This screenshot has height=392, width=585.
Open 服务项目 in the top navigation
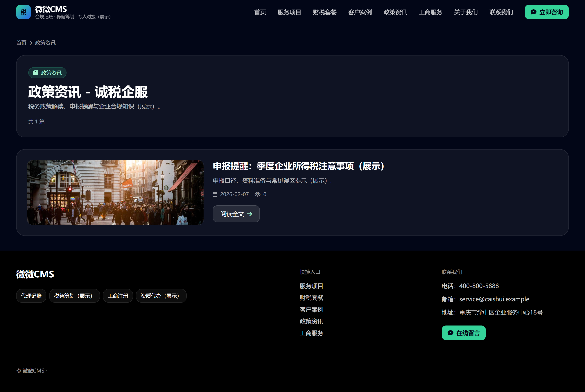tap(289, 12)
